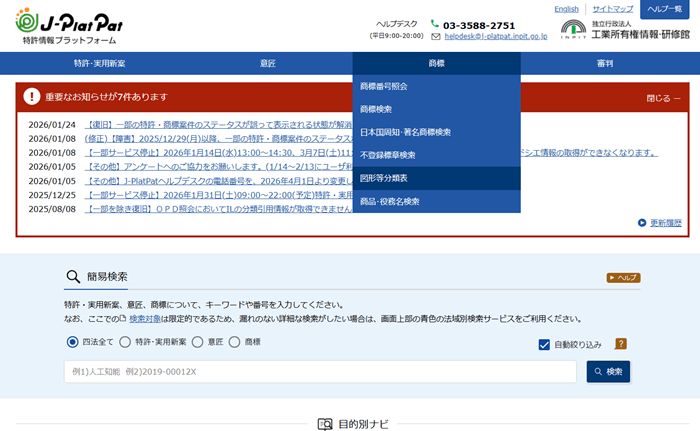Image resolution: width=700 pixels, height=431 pixels.
Task: Click the helpdesk email envelope icon
Action: (x=436, y=37)
